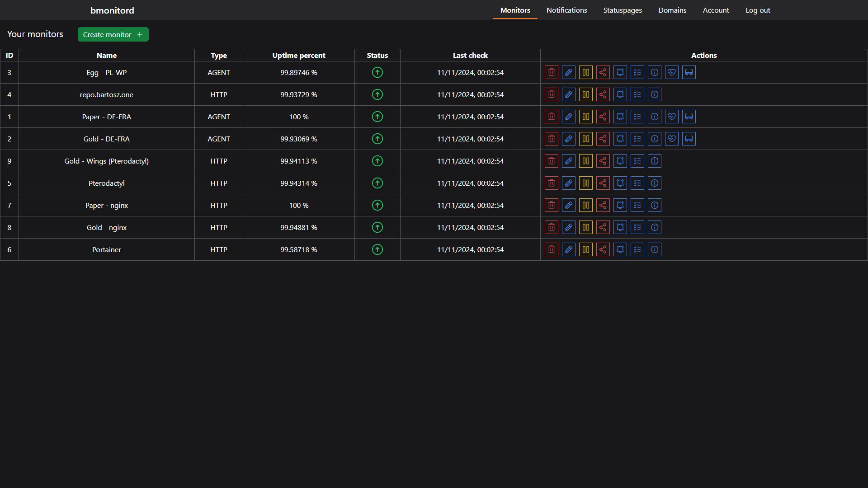This screenshot has height=488, width=868.
Task: Open heartbeat icon for Gold - DE-FRA monitor
Action: pyautogui.click(x=671, y=139)
